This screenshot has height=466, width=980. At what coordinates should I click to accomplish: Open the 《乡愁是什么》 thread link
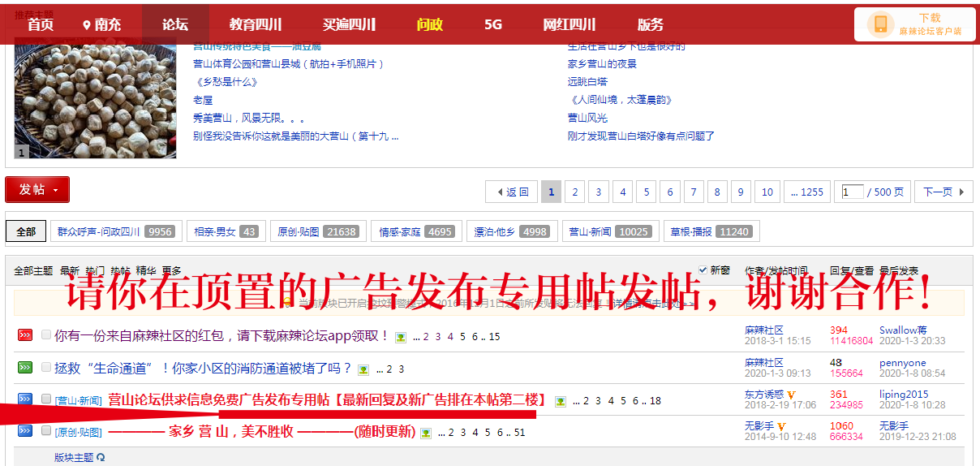(226, 82)
